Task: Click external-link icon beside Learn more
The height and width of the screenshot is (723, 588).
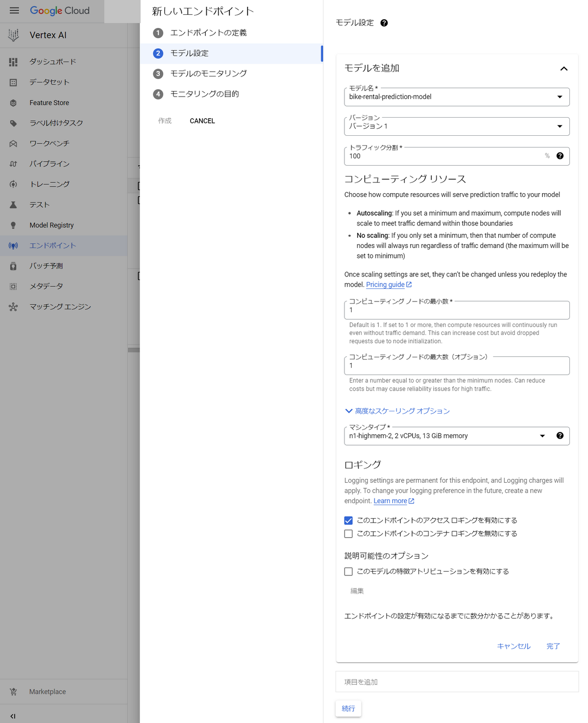Action: click(x=412, y=501)
